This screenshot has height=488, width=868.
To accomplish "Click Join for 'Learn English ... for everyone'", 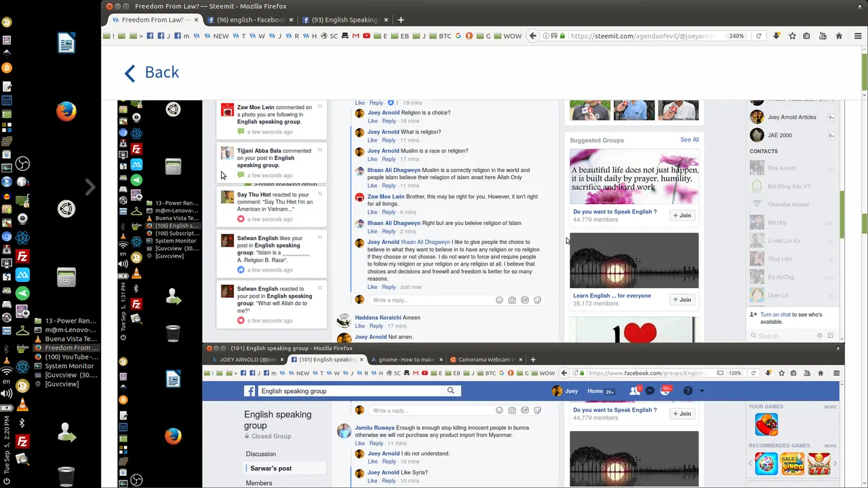I will [682, 300].
